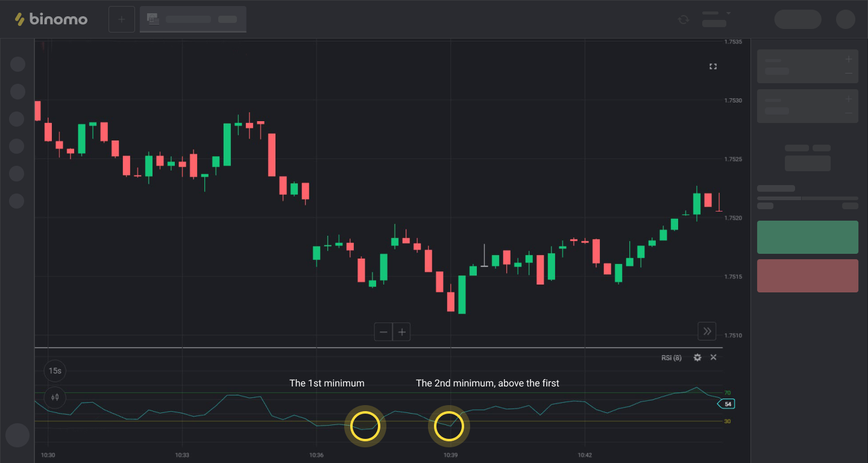This screenshot has width=868, height=463.
Task: Click the RSI (8) indicator label
Action: pos(671,357)
